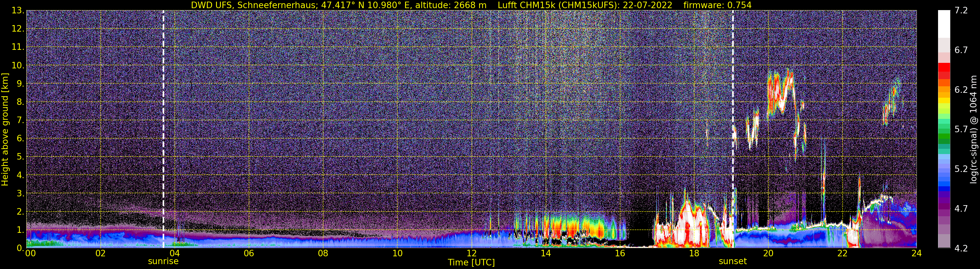980x269 pixels.
Task: Click the 'firmware: 0.754' text in title
Action: (718, 5)
